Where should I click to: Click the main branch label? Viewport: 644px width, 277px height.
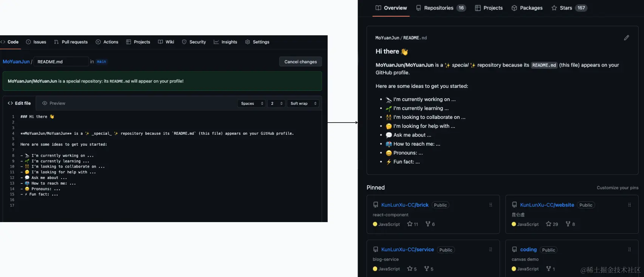click(x=101, y=62)
